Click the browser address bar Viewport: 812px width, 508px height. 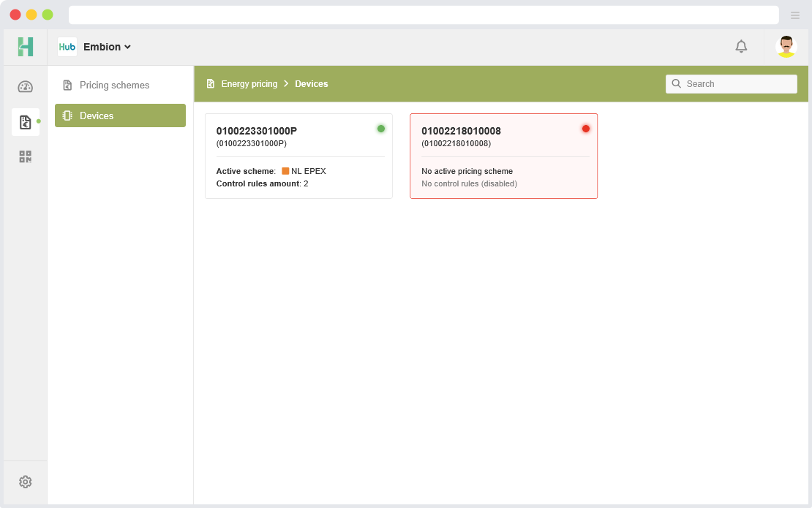(423, 15)
